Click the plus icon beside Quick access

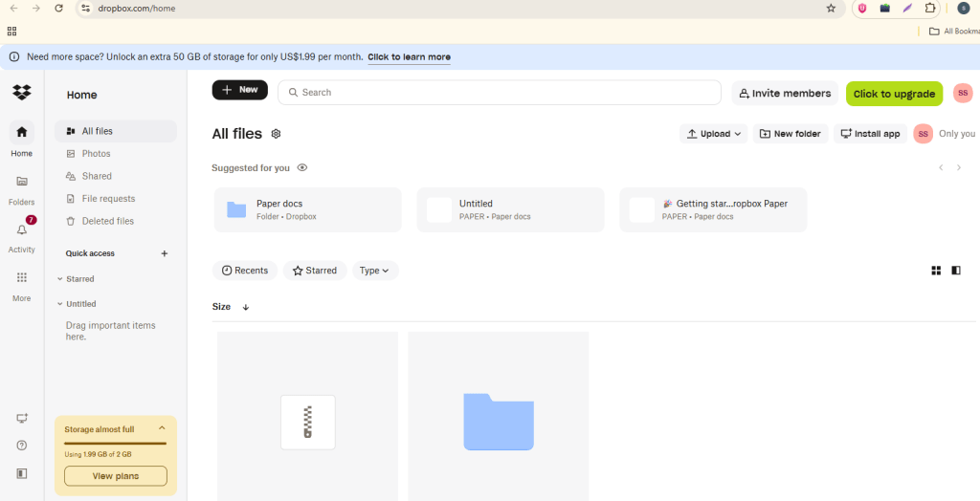[165, 253]
